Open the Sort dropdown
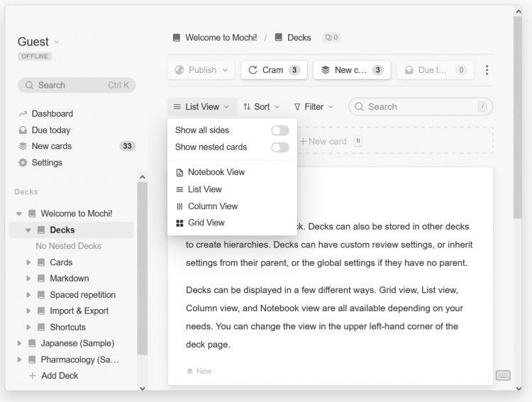This screenshot has width=532, height=402. 261,107
